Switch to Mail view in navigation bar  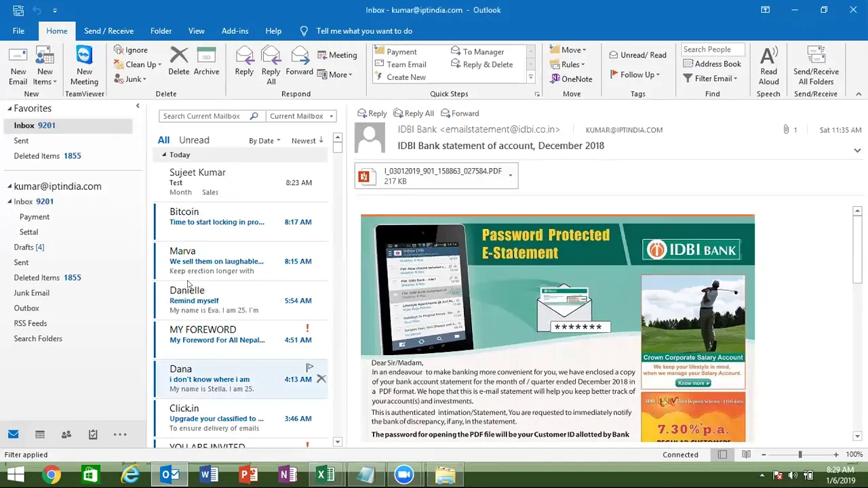pos(13,434)
